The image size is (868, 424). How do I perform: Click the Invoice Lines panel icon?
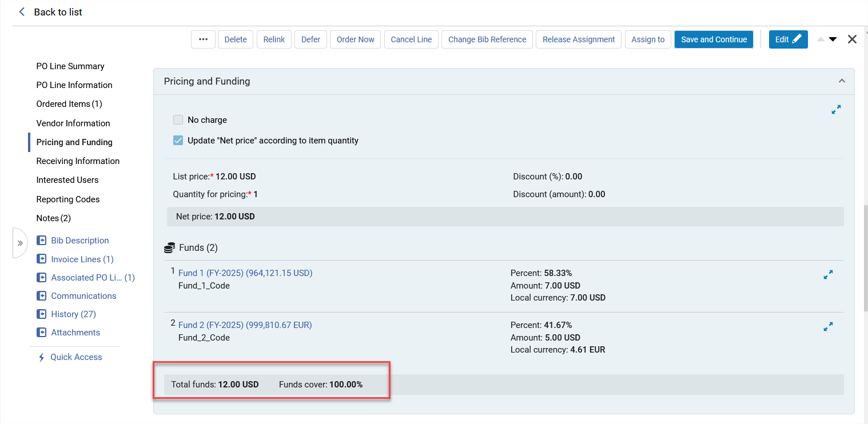(x=41, y=259)
